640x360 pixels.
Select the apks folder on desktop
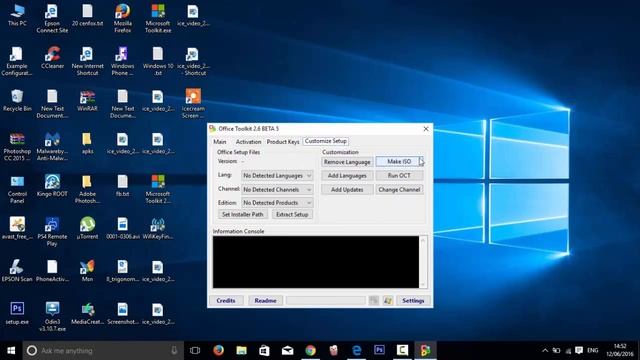(87, 143)
